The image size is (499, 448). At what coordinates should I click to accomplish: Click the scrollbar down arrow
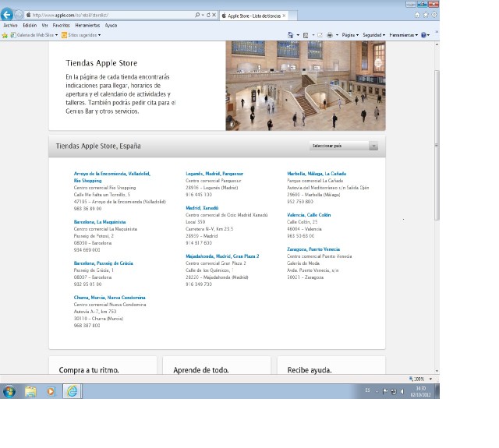point(437,371)
